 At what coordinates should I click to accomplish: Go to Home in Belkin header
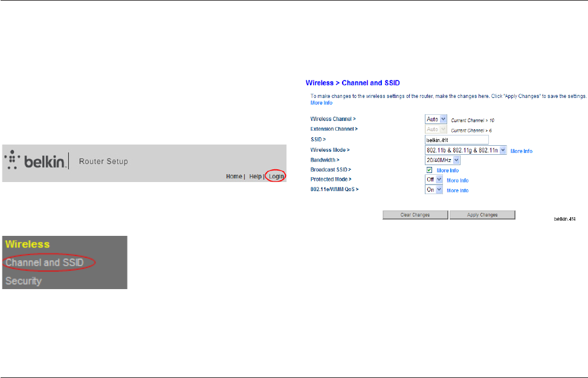point(234,177)
